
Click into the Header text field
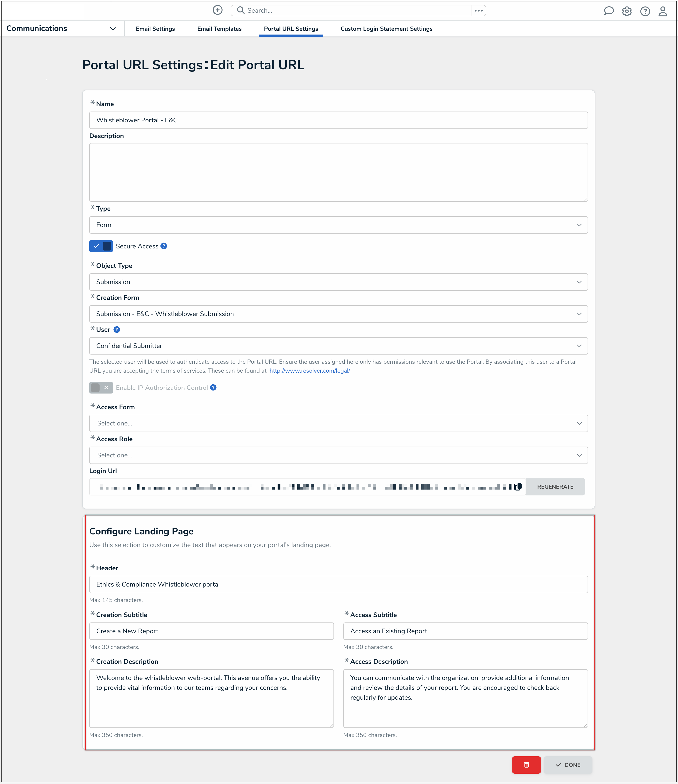coord(338,584)
